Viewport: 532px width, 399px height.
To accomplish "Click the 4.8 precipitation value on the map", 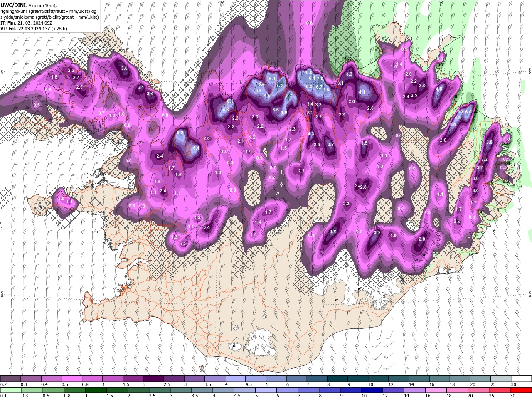I will click(284, 112).
